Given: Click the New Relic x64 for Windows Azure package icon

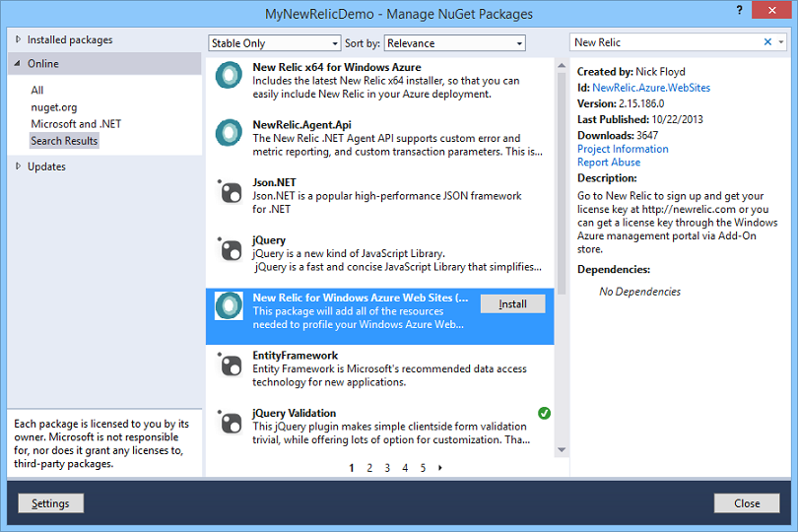Looking at the screenshot, I should [x=229, y=75].
